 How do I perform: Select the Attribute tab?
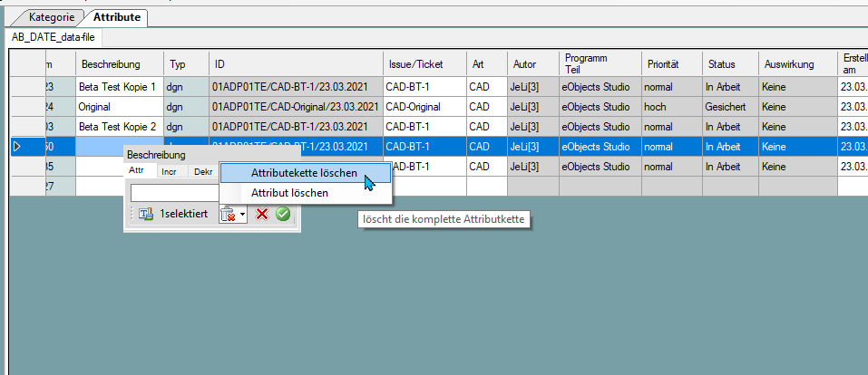tap(116, 17)
